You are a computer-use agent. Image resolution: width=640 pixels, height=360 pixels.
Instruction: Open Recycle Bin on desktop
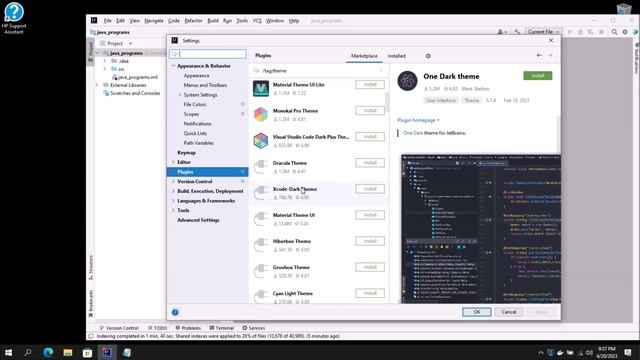624,9
